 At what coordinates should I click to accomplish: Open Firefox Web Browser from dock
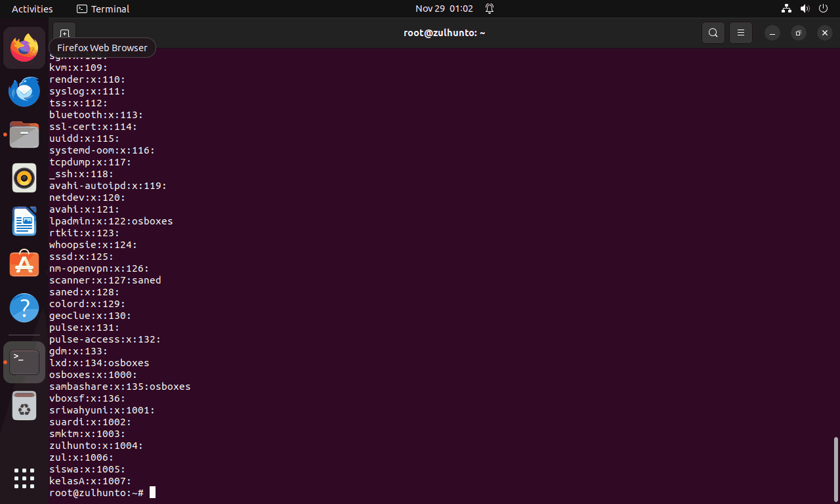(24, 48)
